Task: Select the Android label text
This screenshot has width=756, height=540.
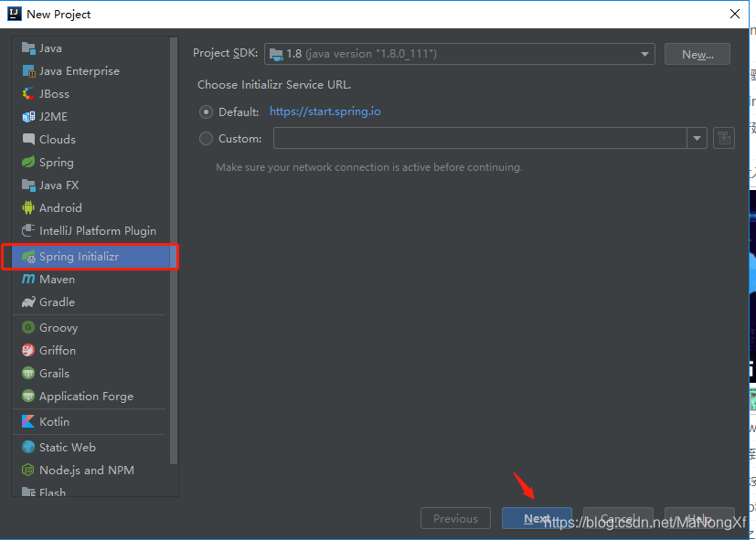Action: [60, 207]
